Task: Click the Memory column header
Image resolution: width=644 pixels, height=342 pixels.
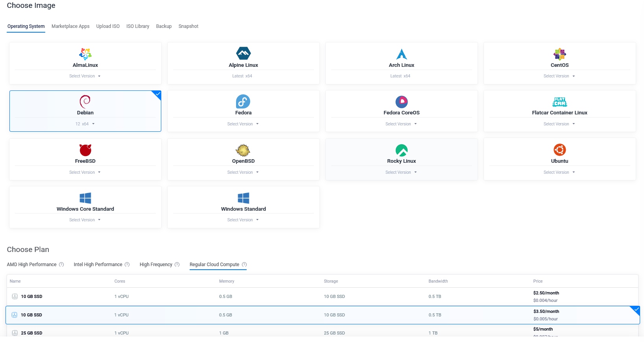Action: click(x=227, y=281)
